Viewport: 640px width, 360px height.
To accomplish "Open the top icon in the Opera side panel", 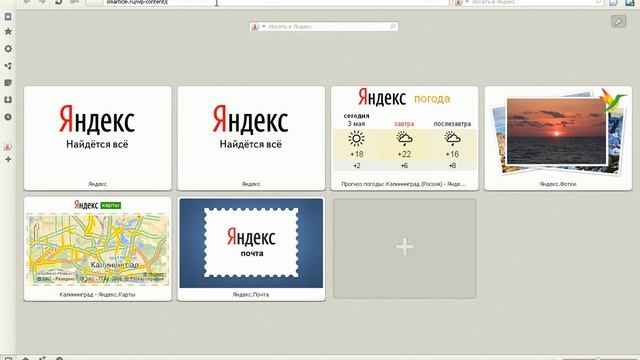I will pos(8,17).
